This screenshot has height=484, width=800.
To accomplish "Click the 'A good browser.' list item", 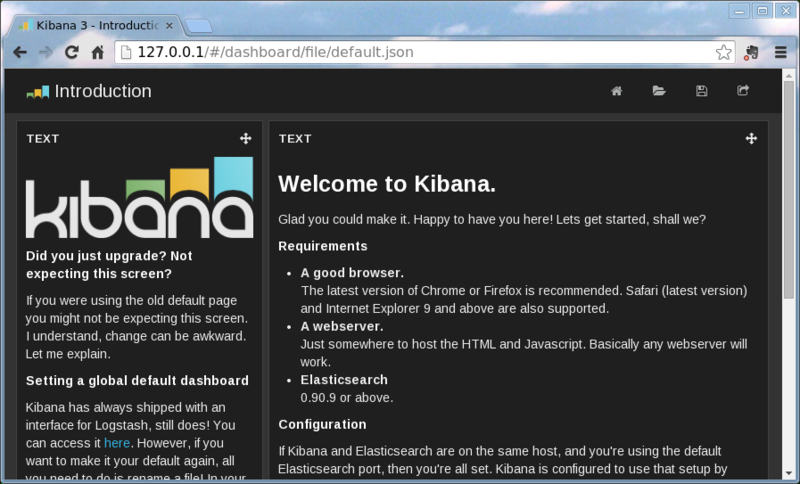I will point(352,273).
